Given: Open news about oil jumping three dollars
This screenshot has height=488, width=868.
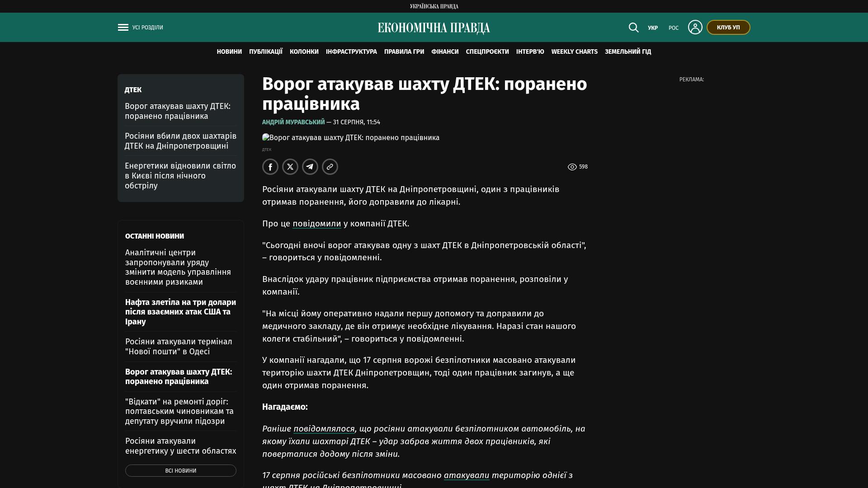Looking at the screenshot, I should click(181, 312).
